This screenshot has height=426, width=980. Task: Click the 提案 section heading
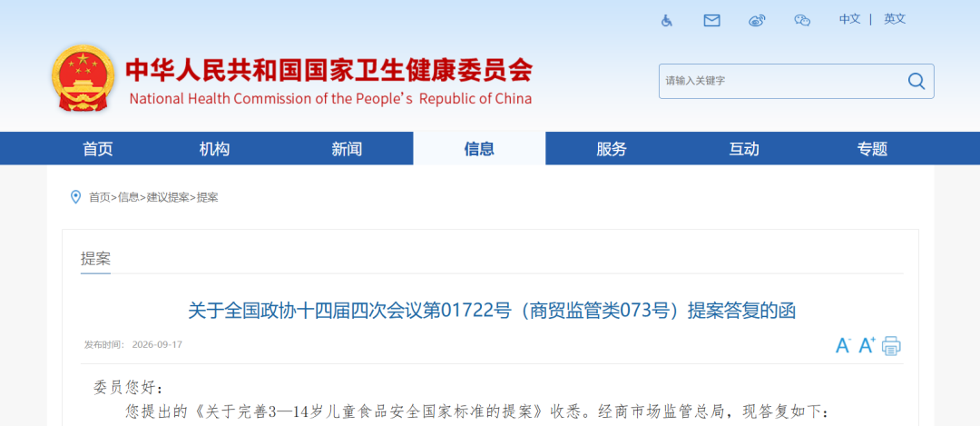pyautogui.click(x=95, y=258)
